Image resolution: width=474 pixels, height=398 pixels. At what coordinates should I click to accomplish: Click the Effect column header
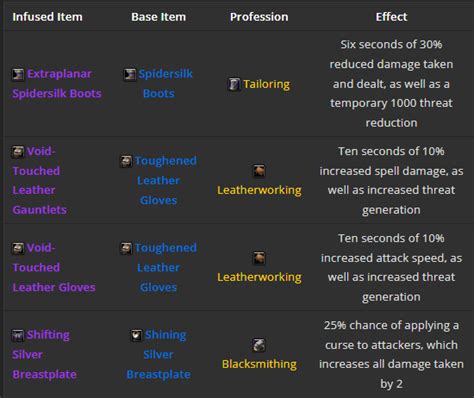[391, 17]
